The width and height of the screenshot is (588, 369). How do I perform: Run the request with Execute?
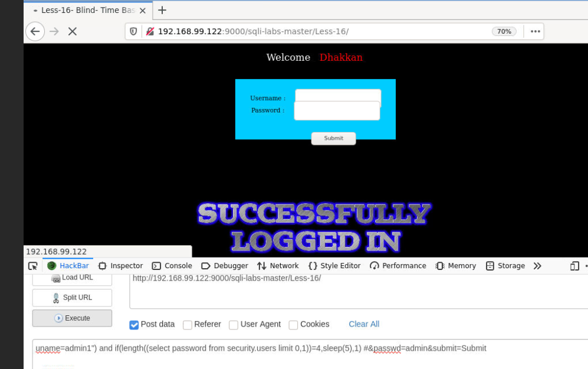[72, 318]
